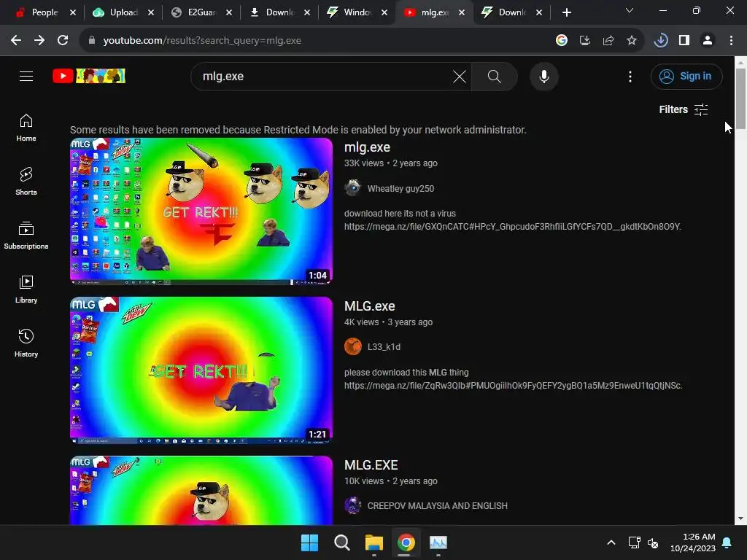Switch to the E2Guar tab
This screenshot has height=560, width=747.
[202, 12]
